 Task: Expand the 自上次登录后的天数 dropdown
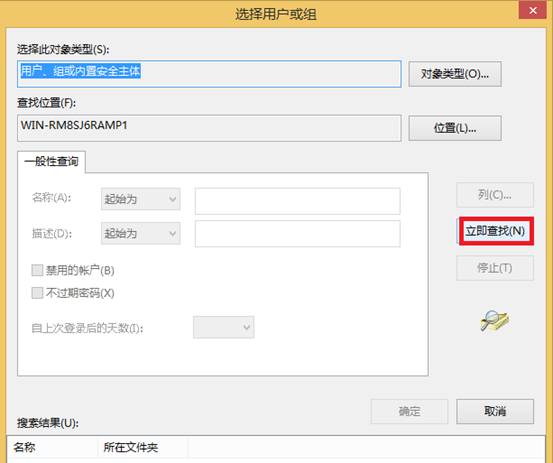click(x=224, y=327)
